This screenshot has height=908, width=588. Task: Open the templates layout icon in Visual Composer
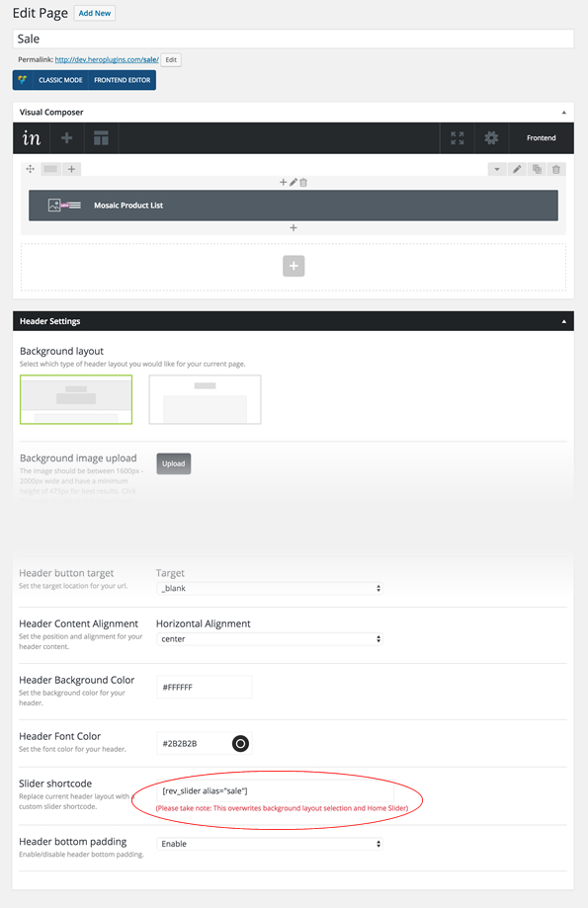click(101, 137)
